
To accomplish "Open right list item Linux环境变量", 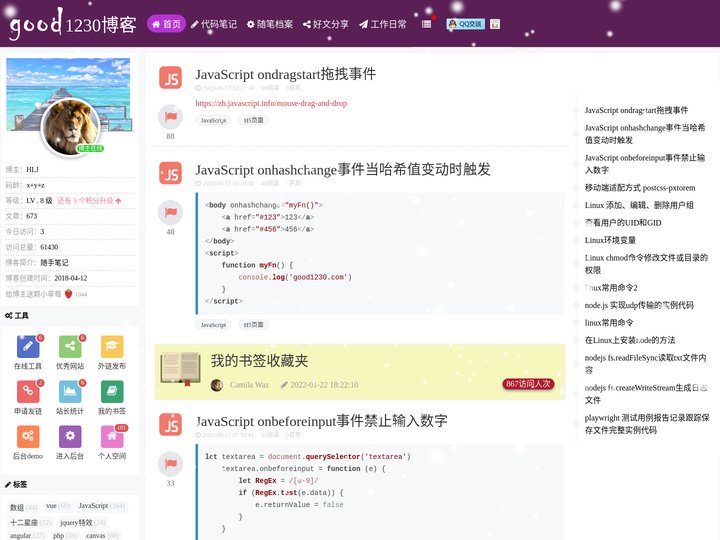I will pyautogui.click(x=610, y=240).
